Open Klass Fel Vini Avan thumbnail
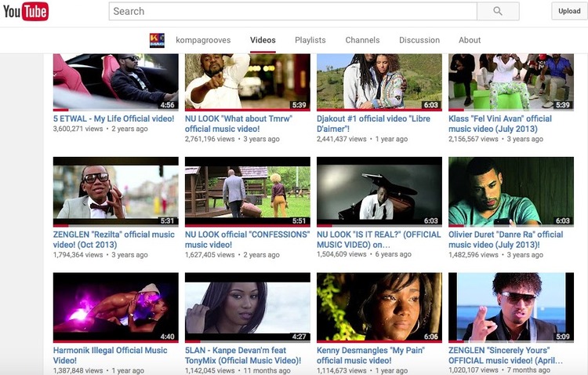This screenshot has width=588, height=375. pos(511,82)
